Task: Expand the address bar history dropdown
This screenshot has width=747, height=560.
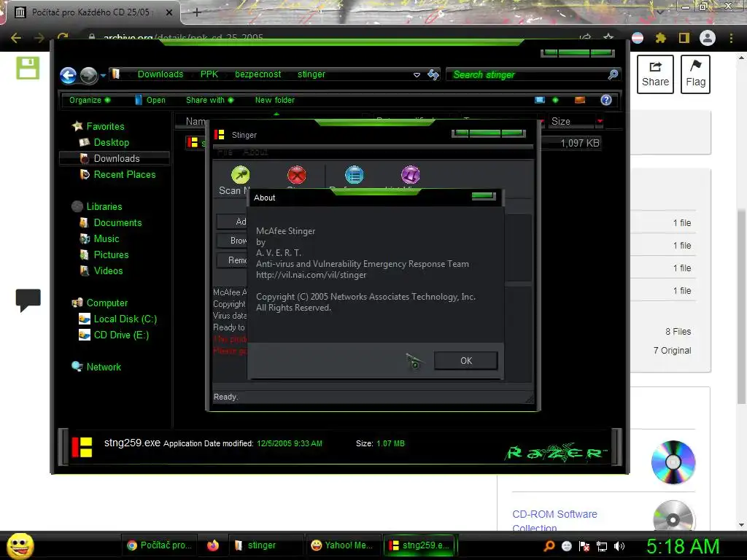Action: [417, 75]
